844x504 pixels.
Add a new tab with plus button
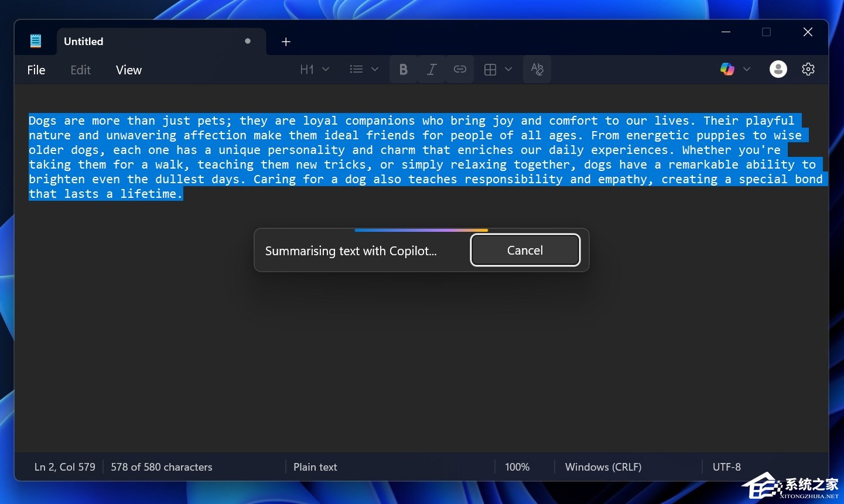click(286, 42)
